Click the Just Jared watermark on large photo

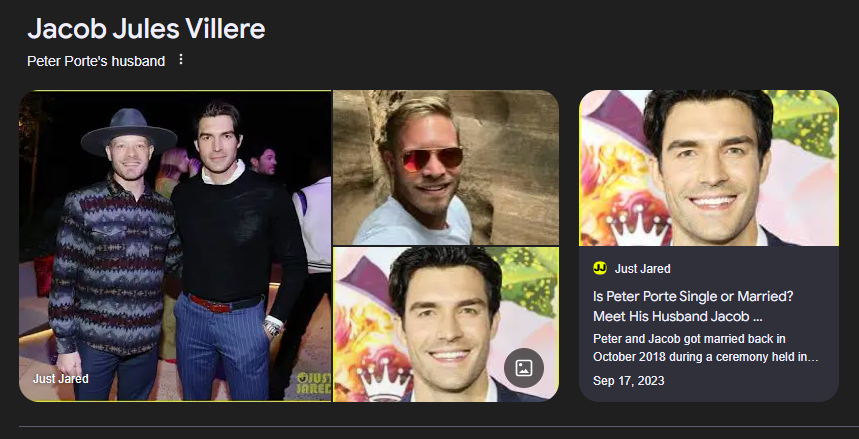click(314, 383)
